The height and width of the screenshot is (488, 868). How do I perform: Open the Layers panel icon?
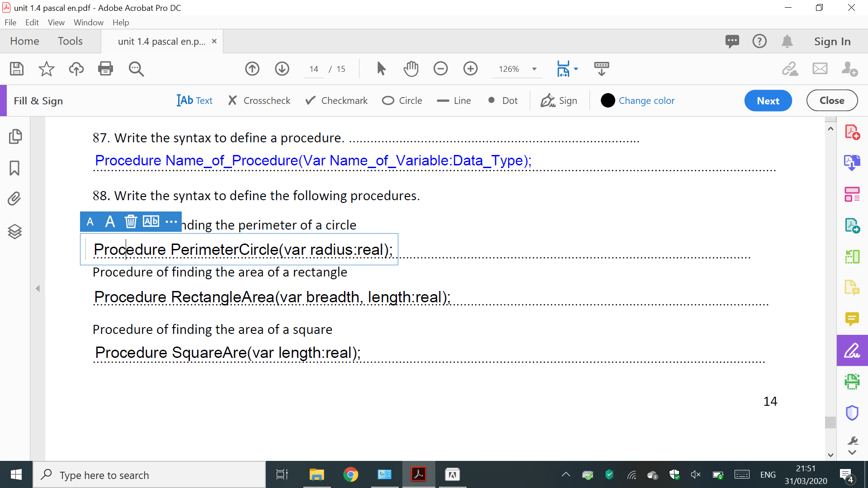14,231
